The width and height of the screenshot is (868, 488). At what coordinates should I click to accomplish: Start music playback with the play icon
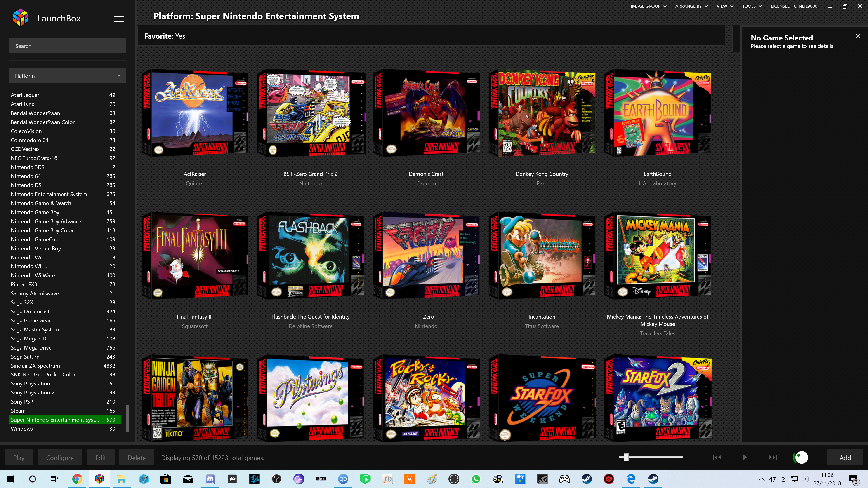745,457
